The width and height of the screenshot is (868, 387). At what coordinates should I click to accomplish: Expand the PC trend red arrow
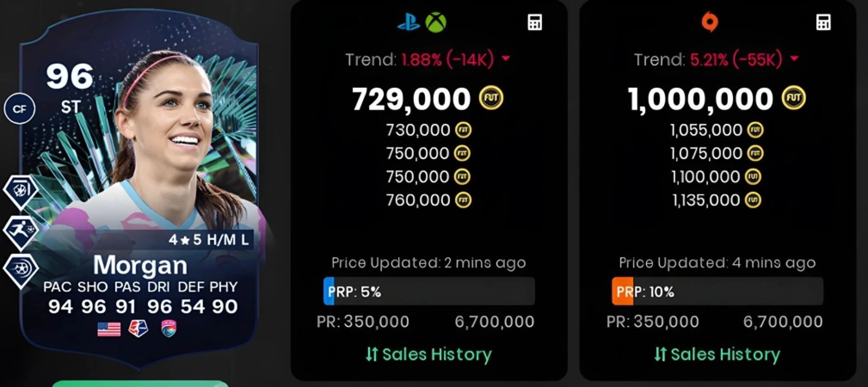point(794,58)
